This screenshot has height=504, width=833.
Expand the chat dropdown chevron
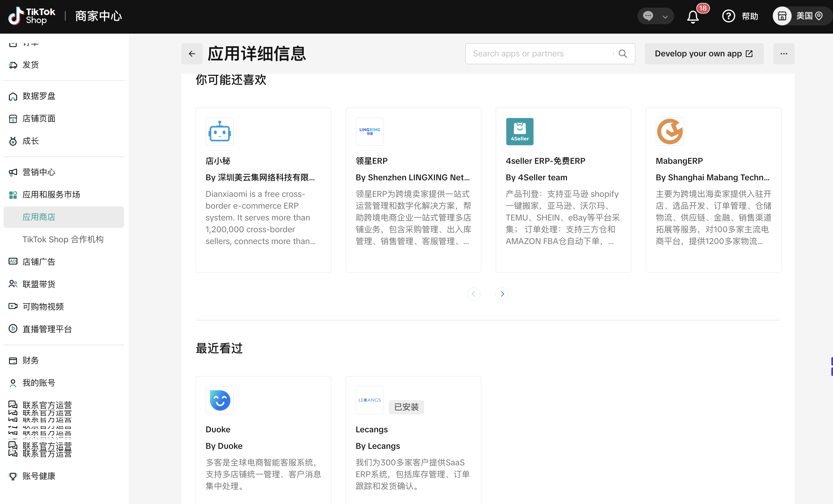tap(665, 17)
